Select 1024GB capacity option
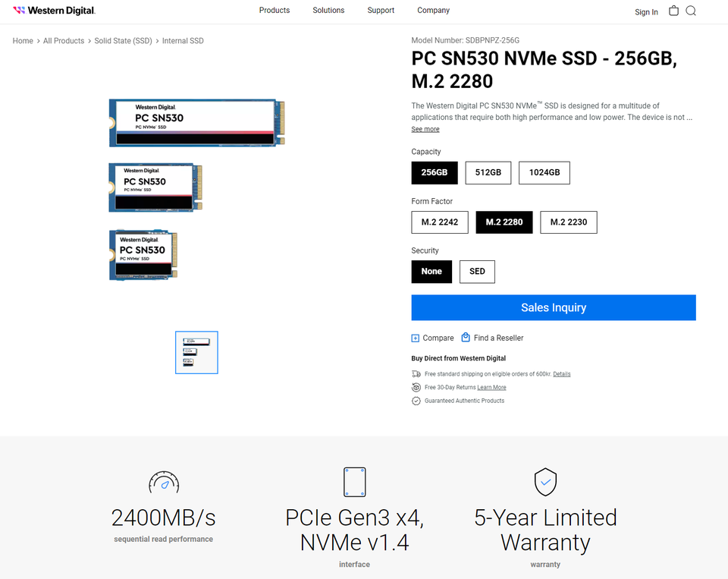This screenshot has height=579, width=728. (x=544, y=173)
